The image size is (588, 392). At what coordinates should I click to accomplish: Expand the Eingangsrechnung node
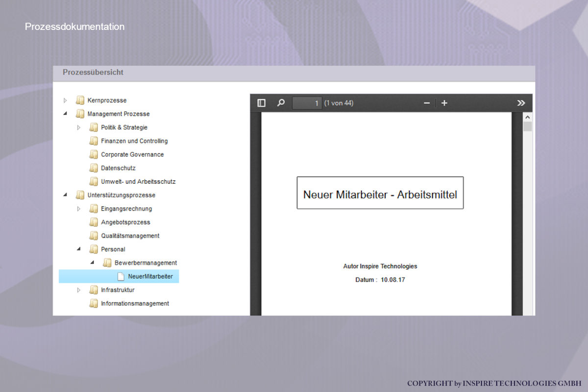point(79,209)
